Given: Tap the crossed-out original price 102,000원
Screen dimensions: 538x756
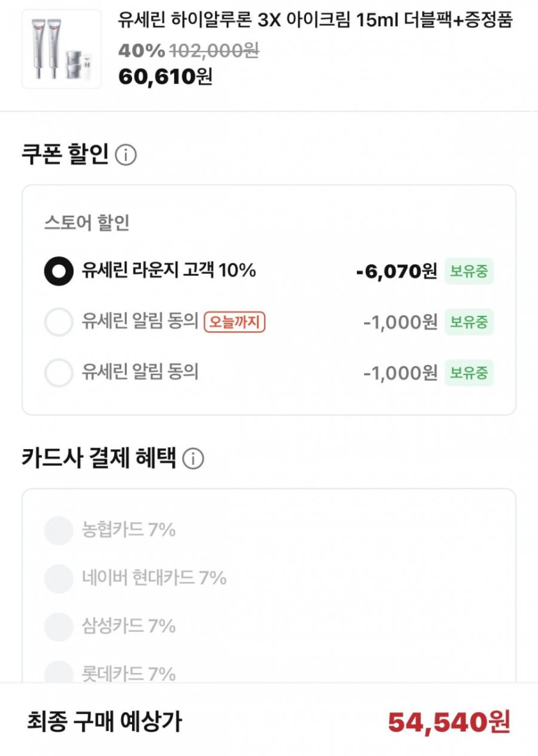Looking at the screenshot, I should click(214, 50).
